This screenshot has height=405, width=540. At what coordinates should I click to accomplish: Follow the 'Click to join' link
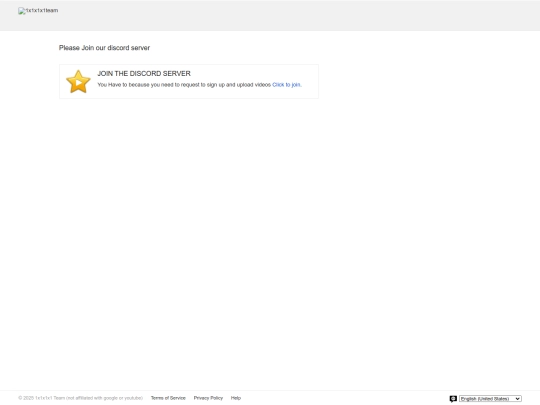286,85
